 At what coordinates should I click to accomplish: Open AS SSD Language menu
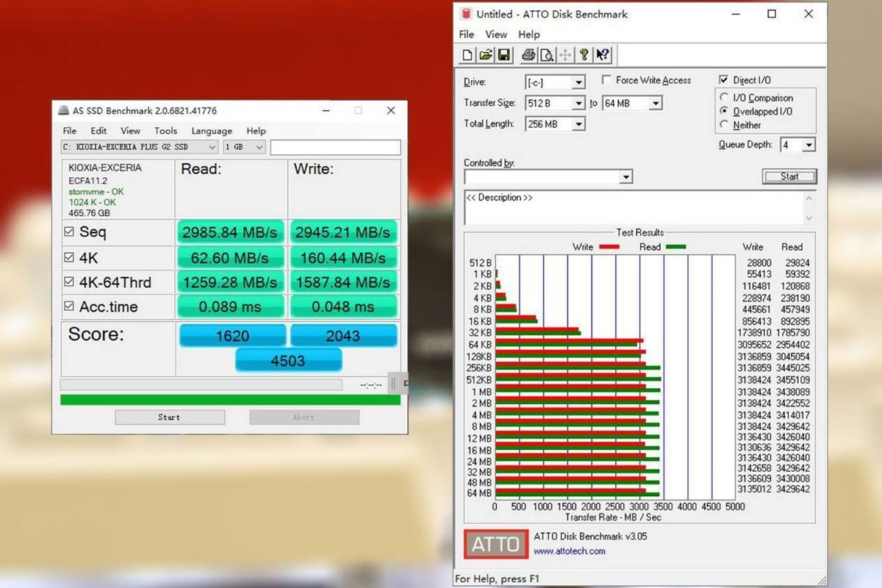(x=212, y=131)
